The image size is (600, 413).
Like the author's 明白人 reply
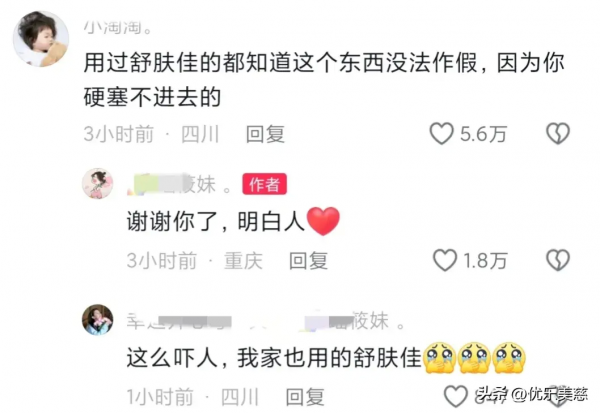(445, 260)
